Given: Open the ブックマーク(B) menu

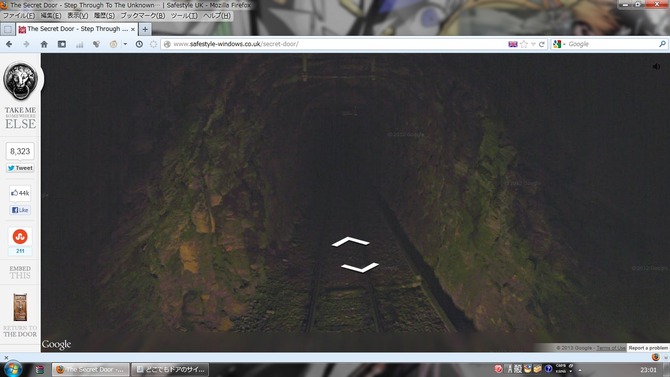Looking at the screenshot, I should click(143, 15).
